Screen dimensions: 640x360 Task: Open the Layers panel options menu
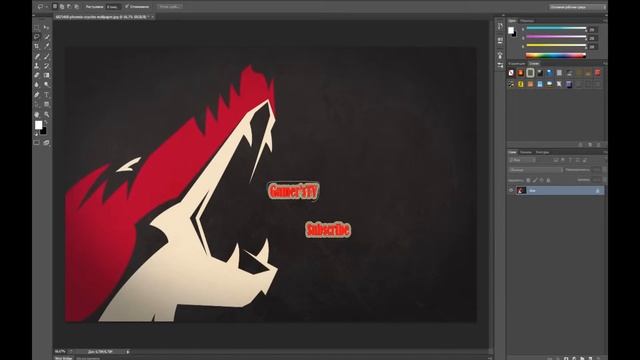point(605,152)
